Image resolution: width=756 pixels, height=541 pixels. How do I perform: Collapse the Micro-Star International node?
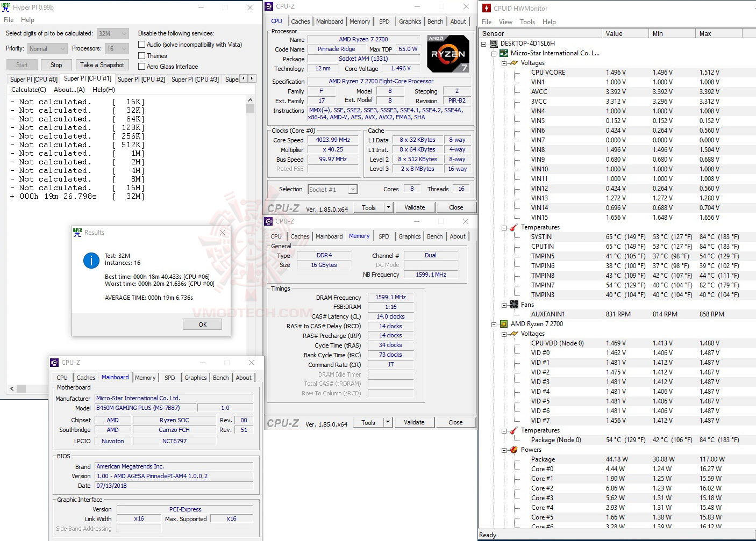click(x=494, y=53)
